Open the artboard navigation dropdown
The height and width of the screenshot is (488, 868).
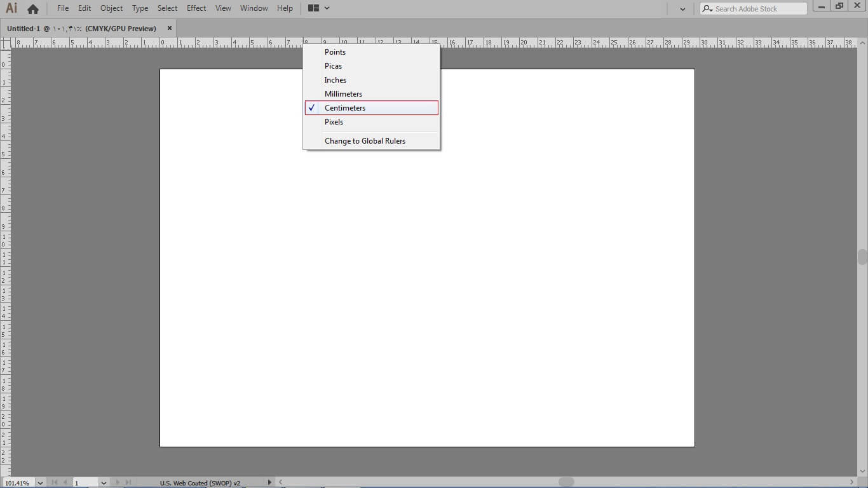click(x=104, y=483)
